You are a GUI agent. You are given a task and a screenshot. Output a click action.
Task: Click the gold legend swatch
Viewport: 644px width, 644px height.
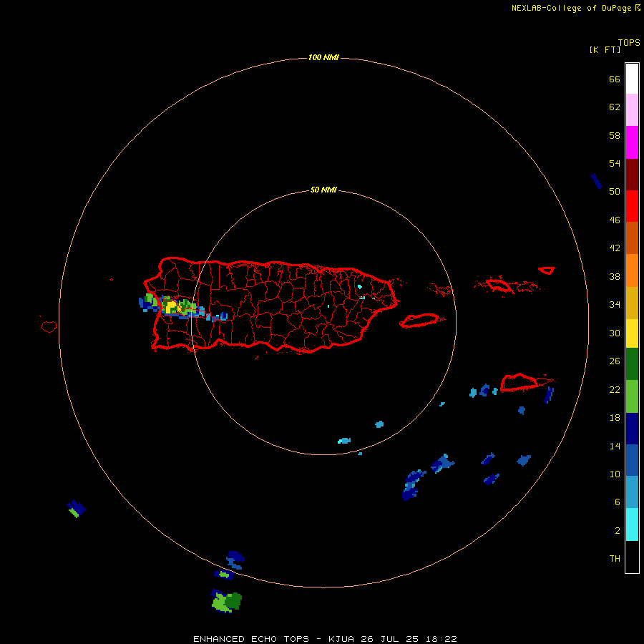point(632,303)
